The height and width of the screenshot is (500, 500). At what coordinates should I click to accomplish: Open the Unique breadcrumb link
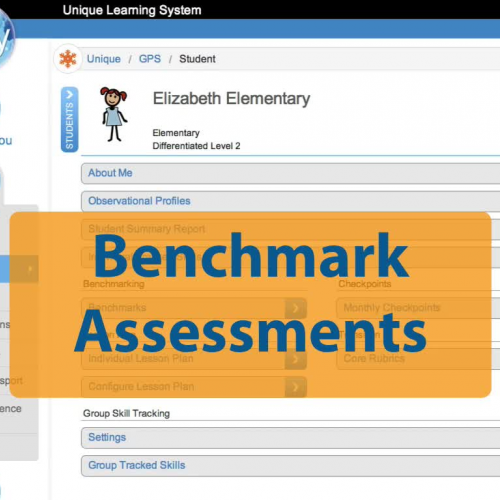(x=104, y=59)
